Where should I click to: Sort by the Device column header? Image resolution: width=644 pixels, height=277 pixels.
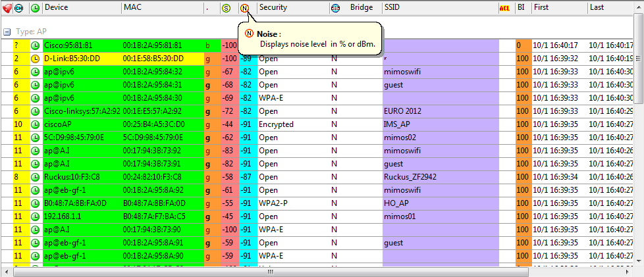tap(82, 7)
